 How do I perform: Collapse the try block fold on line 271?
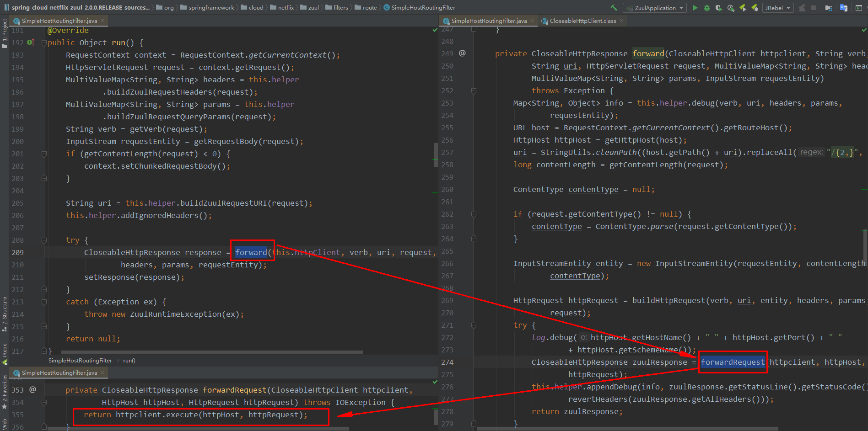[x=474, y=325]
